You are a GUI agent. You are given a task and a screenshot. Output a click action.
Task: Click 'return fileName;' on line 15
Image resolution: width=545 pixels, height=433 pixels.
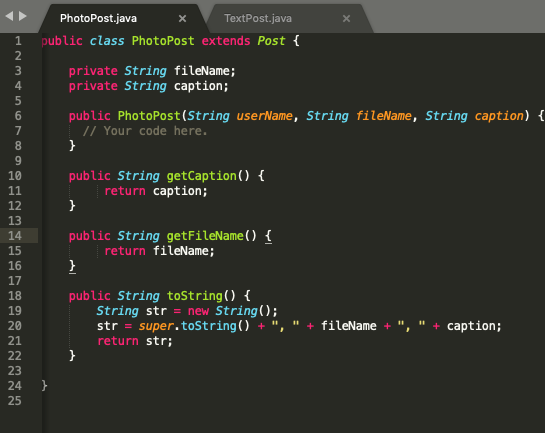[x=159, y=251]
